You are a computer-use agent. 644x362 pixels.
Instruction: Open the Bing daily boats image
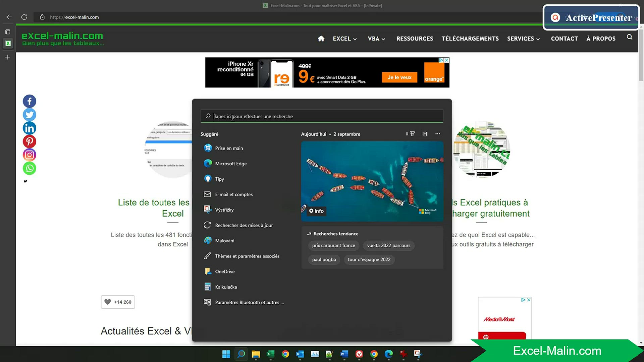[x=372, y=181]
